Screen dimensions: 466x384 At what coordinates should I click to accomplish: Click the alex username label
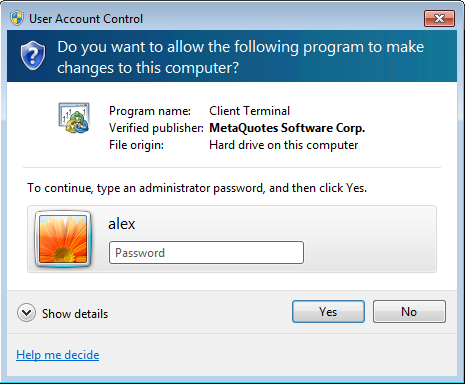point(122,224)
